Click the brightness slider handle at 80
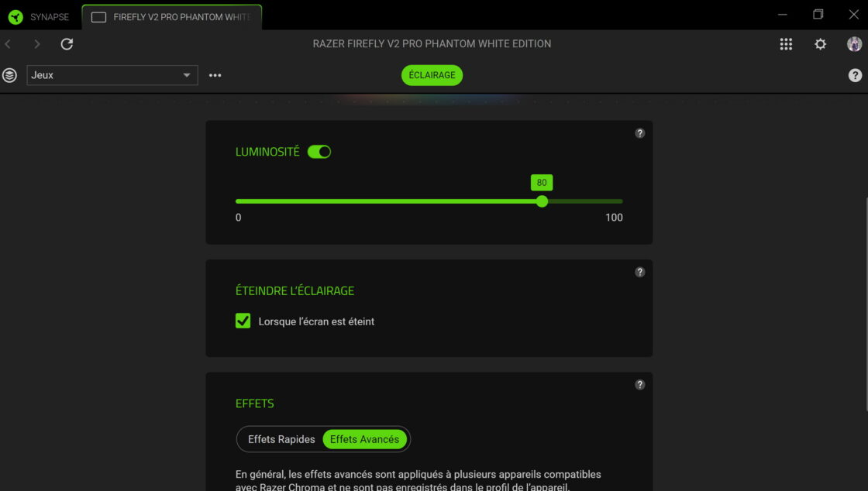The width and height of the screenshot is (868, 491). (542, 201)
